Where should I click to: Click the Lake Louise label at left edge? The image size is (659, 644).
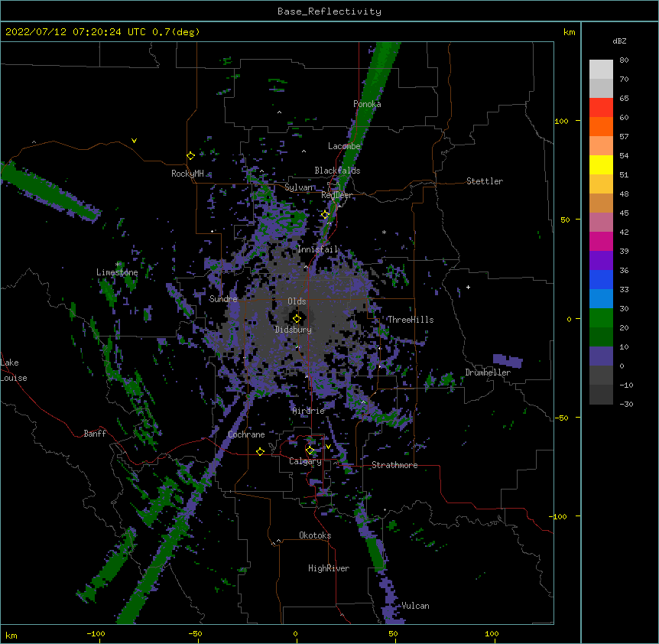(14, 370)
